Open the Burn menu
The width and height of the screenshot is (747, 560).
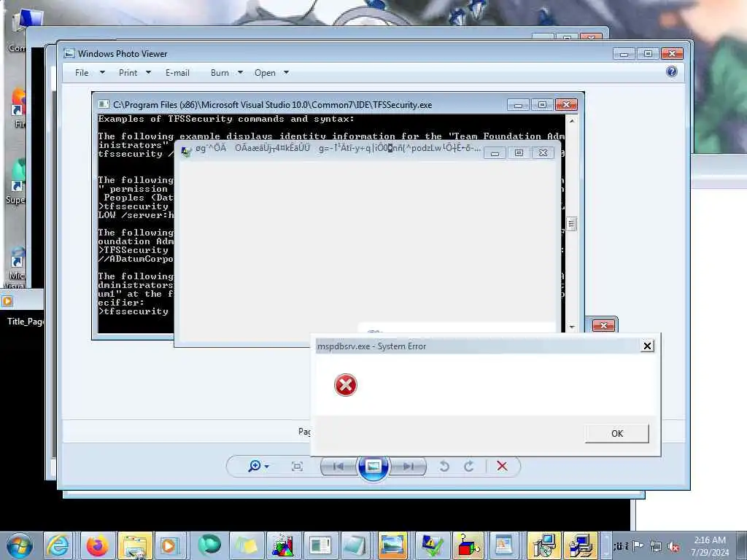pyautogui.click(x=220, y=73)
